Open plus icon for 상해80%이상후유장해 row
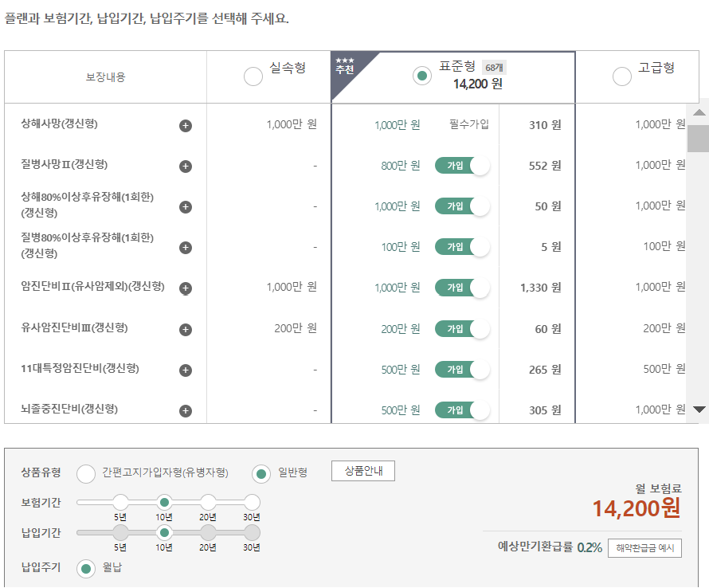The width and height of the screenshot is (709, 588). pos(186,206)
